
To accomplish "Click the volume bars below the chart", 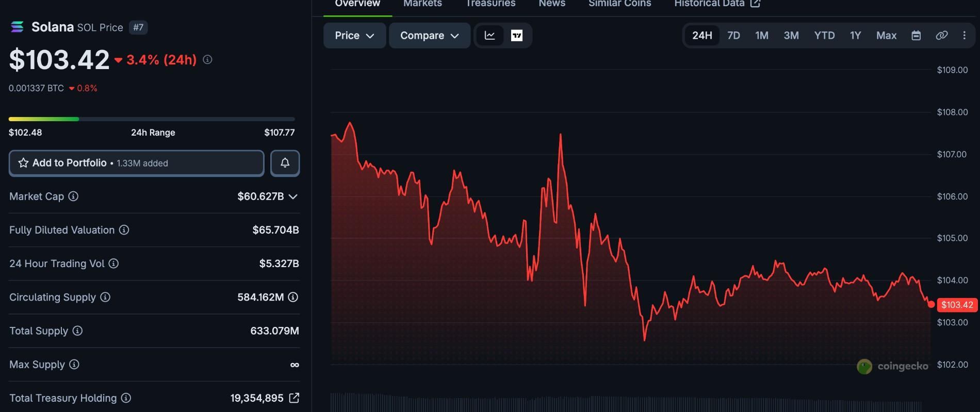I will click(626, 403).
